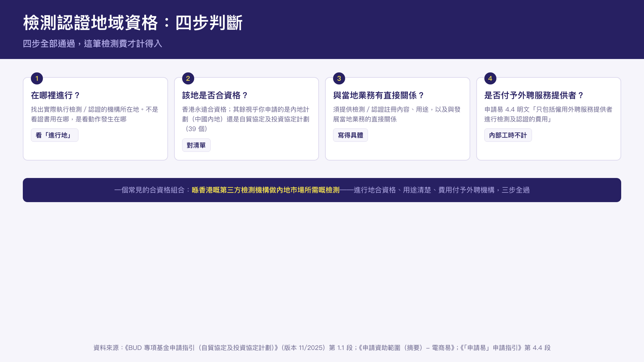Click the description starting 找出實際執行檢測

[x=95, y=114]
